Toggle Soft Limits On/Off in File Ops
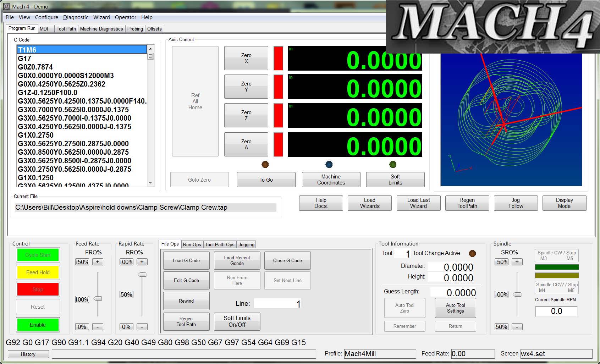 237,321
